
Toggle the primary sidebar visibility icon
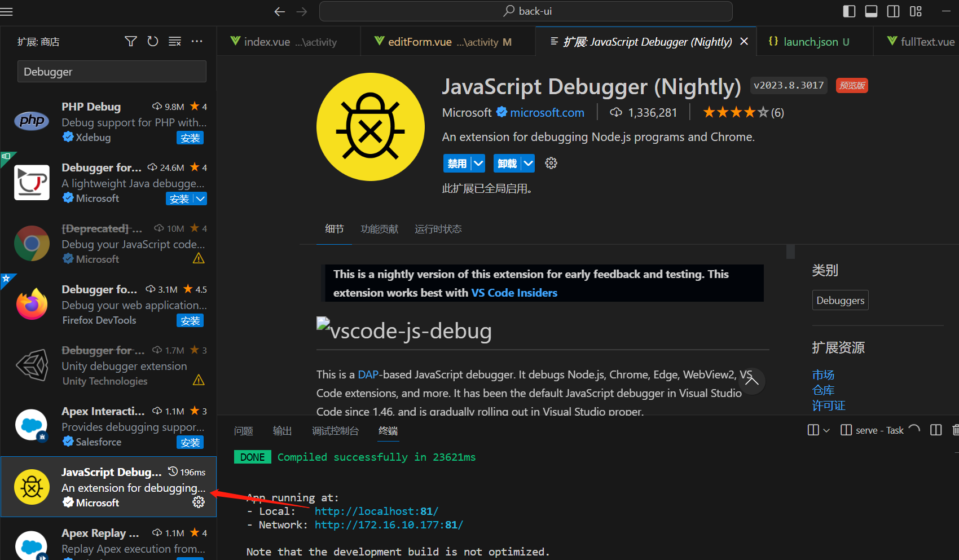(848, 11)
